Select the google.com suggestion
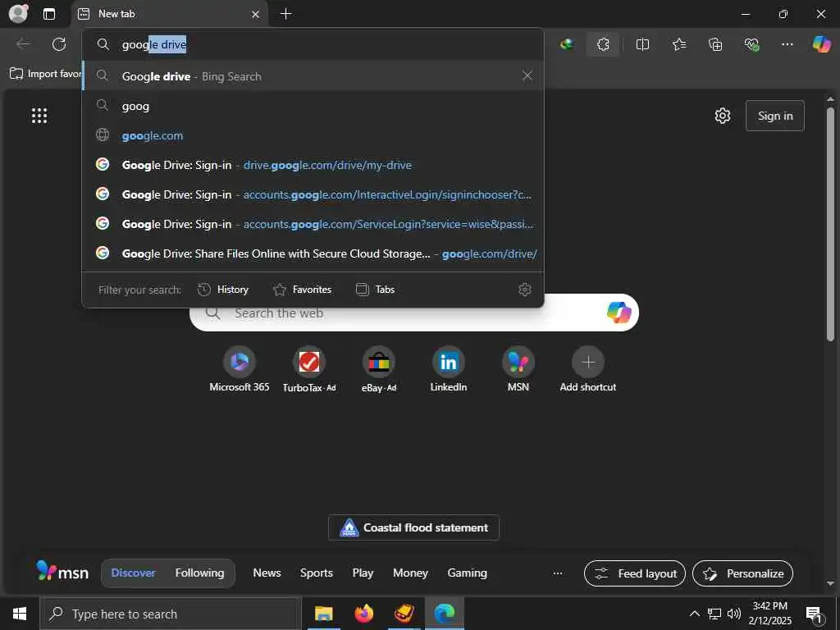Image resolution: width=840 pixels, height=630 pixels. [x=313, y=135]
